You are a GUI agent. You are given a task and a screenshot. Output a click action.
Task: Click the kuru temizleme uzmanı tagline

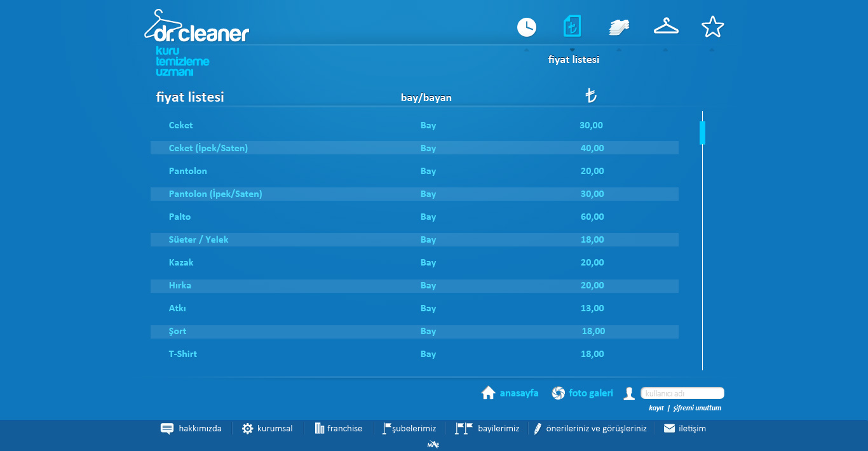pyautogui.click(x=182, y=61)
